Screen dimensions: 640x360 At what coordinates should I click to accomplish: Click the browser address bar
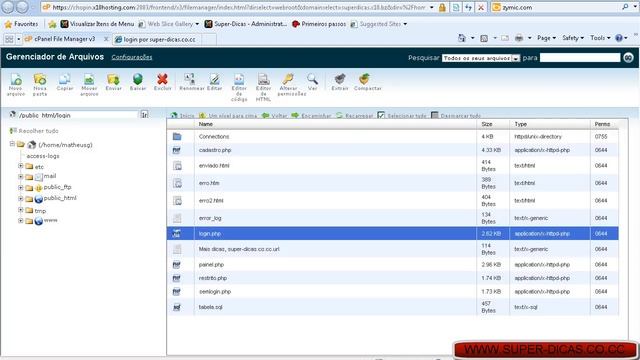coord(239,7)
